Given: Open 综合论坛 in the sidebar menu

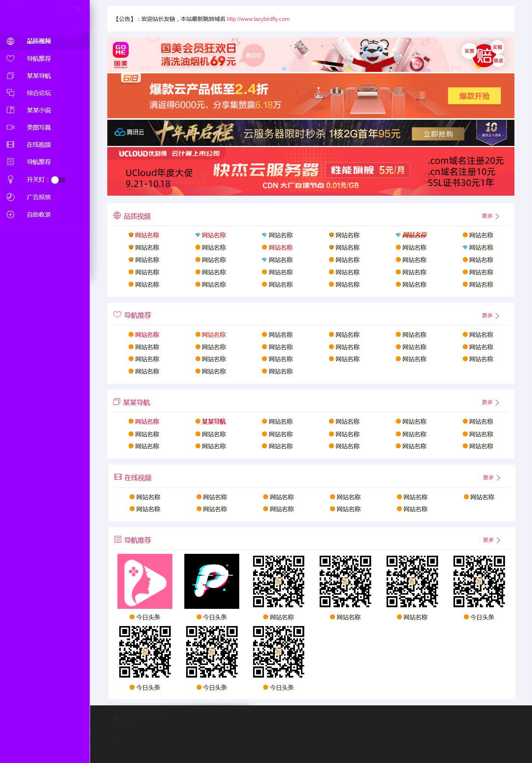Looking at the screenshot, I should pyautogui.click(x=39, y=93).
